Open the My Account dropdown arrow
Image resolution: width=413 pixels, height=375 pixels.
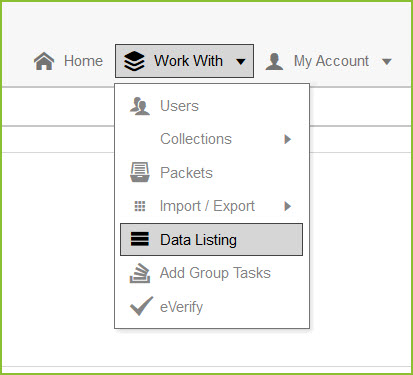[x=387, y=62]
